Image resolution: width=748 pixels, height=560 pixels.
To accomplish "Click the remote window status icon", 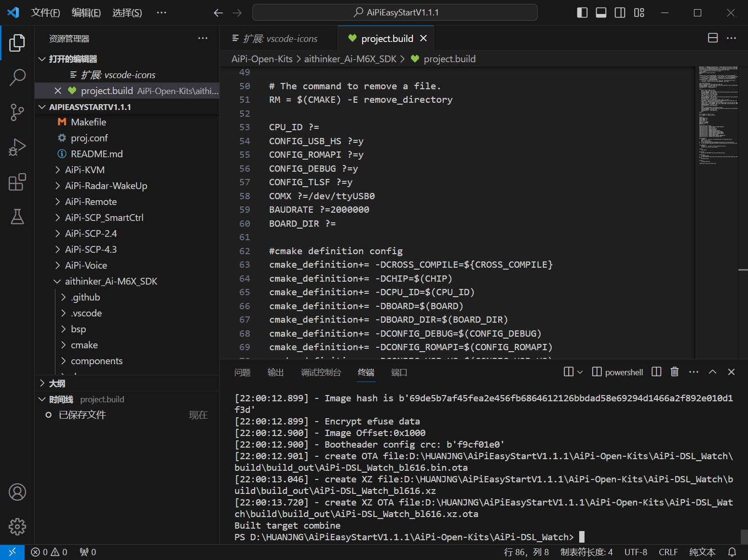I will (12, 552).
